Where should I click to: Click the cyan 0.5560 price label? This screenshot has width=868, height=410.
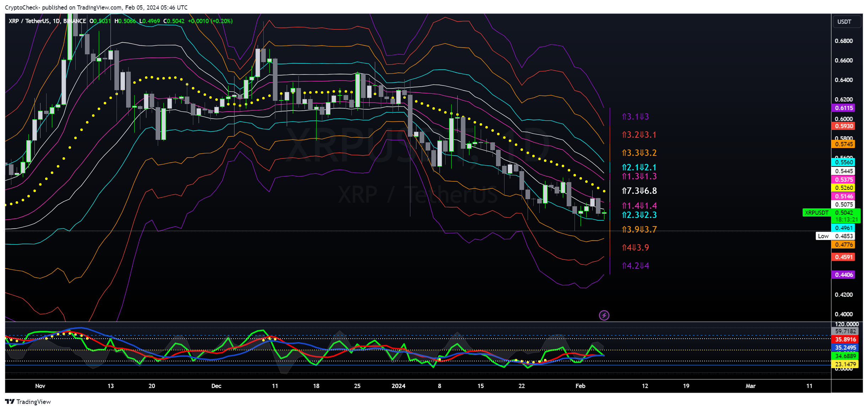point(843,162)
